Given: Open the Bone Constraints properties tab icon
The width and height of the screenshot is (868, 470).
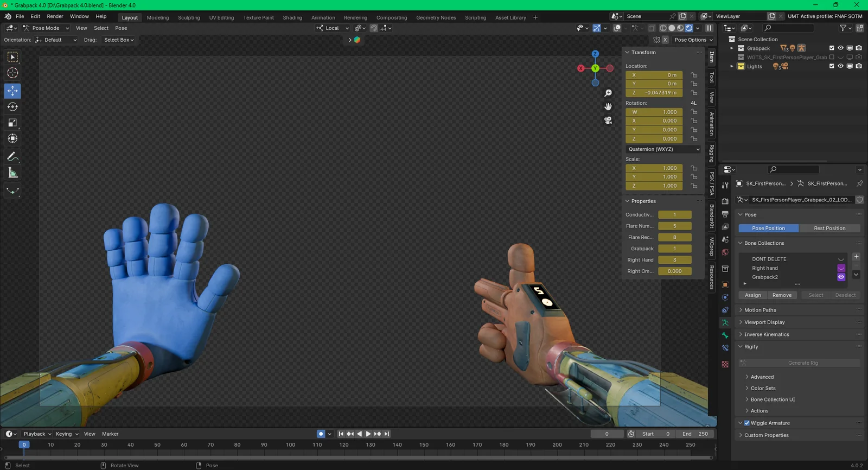Looking at the screenshot, I should [x=725, y=348].
